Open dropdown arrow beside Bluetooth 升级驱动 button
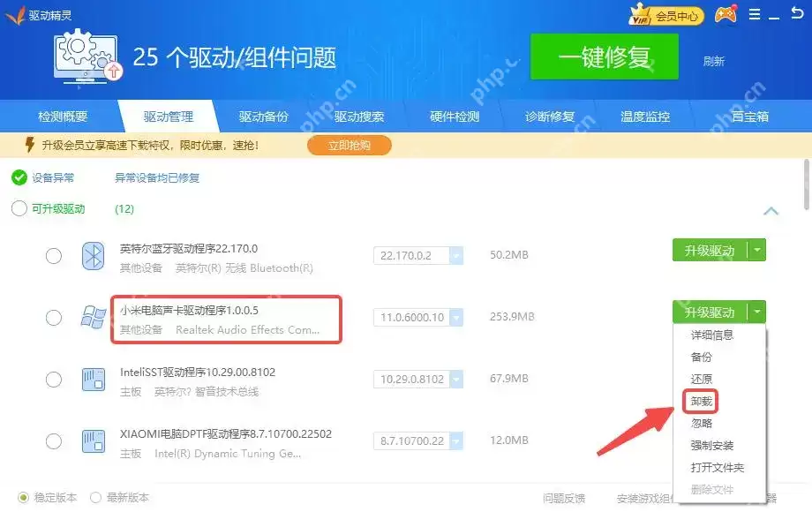This screenshot has height=512, width=812. click(x=757, y=250)
